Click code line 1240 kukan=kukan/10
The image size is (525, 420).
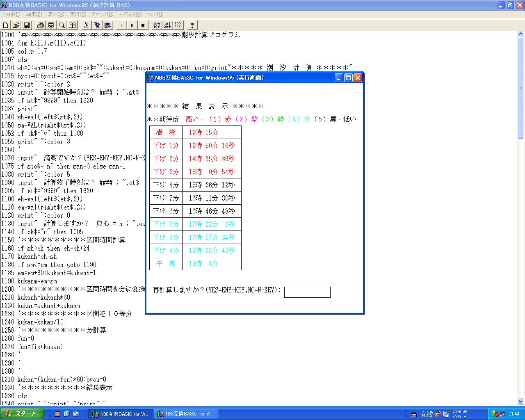[32, 322]
